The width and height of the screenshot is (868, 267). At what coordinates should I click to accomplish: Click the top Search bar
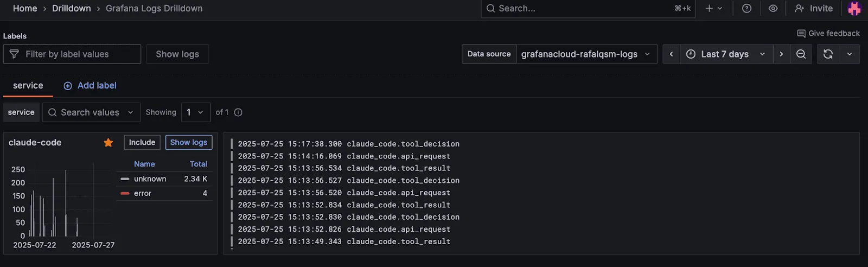(x=588, y=8)
